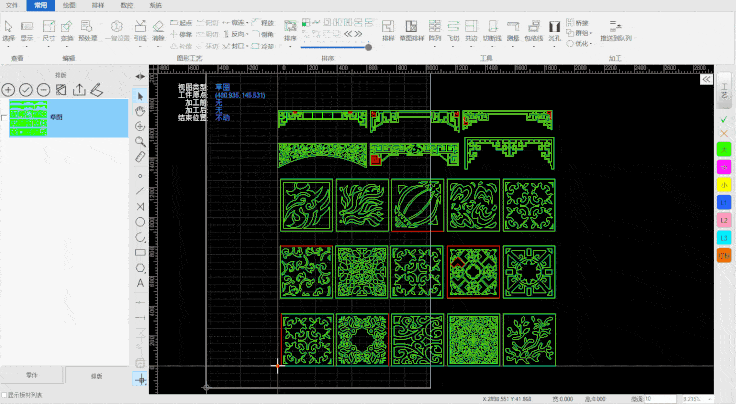
Task: Click the 倒角 corner button
Action: [x=262, y=34]
